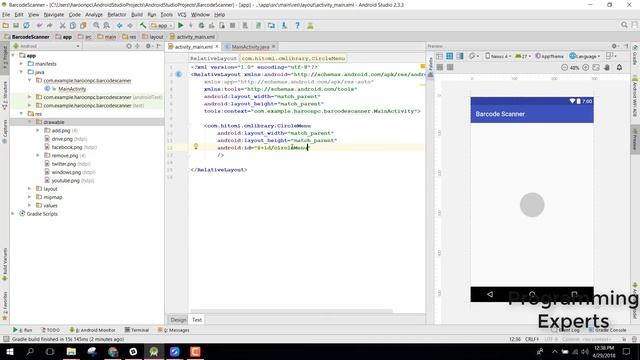Click the Stop square icon
Image resolution: width=640 pixels, height=360 pixels.
pyautogui.click(x=233, y=25)
